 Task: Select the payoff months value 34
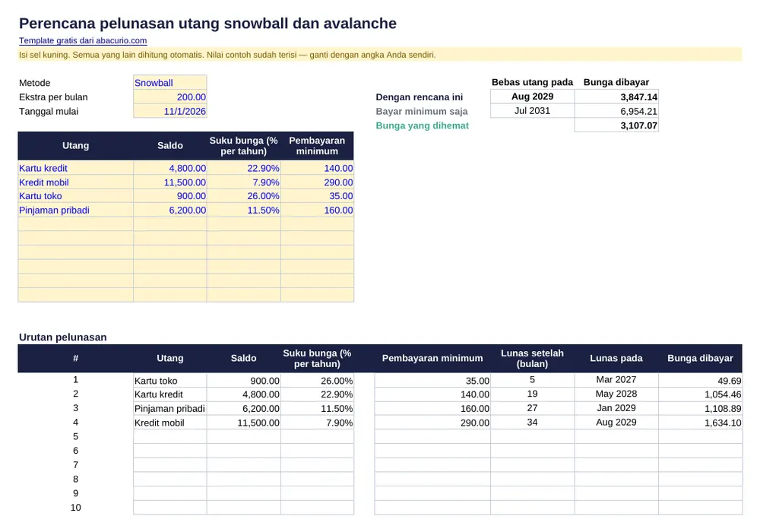pos(532,422)
